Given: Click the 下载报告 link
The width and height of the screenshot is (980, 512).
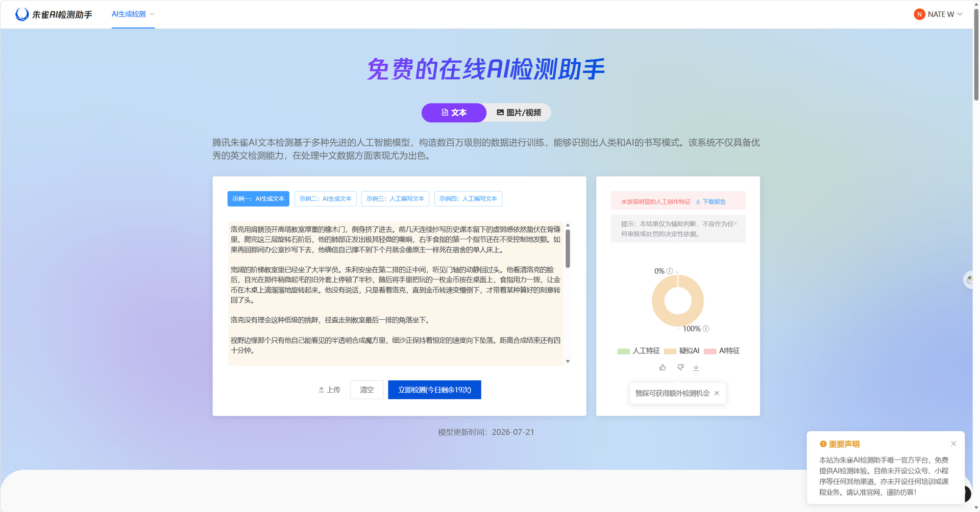Looking at the screenshot, I should coord(710,202).
